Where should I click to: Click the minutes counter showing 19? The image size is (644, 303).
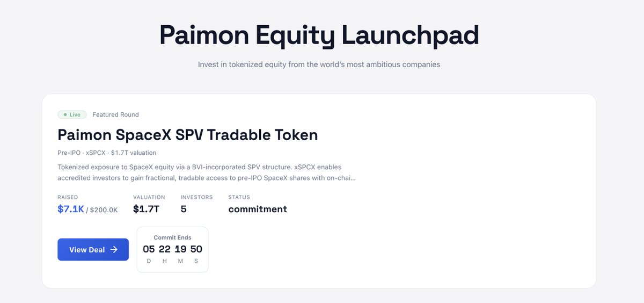tap(180, 249)
